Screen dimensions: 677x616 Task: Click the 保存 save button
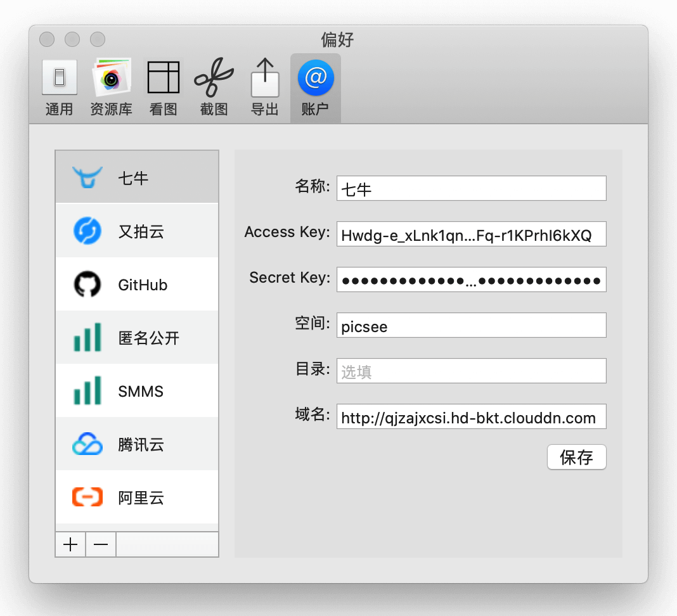576,457
